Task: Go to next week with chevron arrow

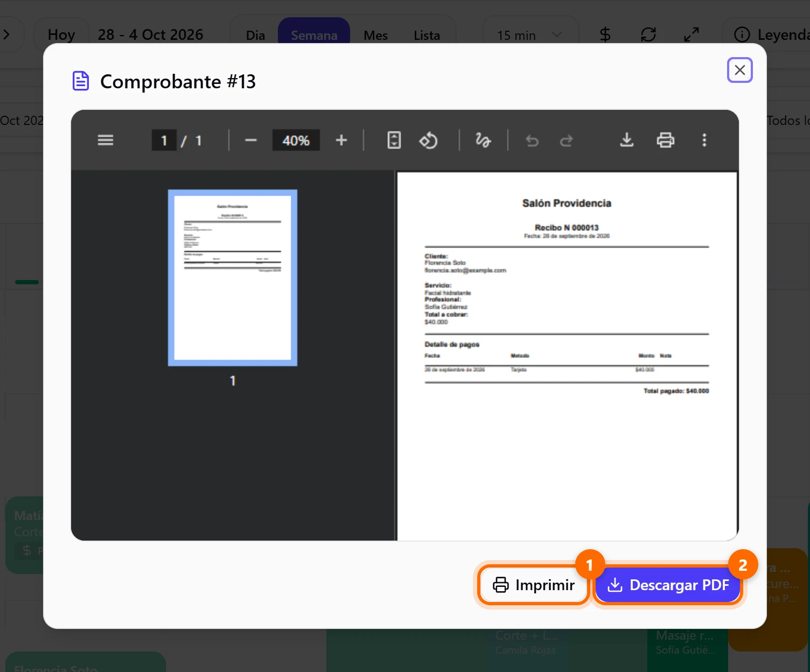Action: pos(6,35)
